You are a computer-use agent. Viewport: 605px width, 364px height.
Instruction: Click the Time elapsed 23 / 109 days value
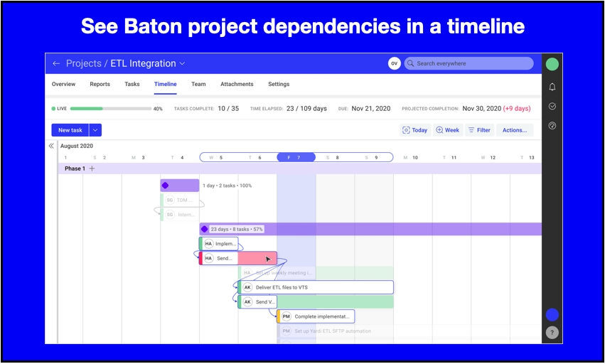point(306,109)
